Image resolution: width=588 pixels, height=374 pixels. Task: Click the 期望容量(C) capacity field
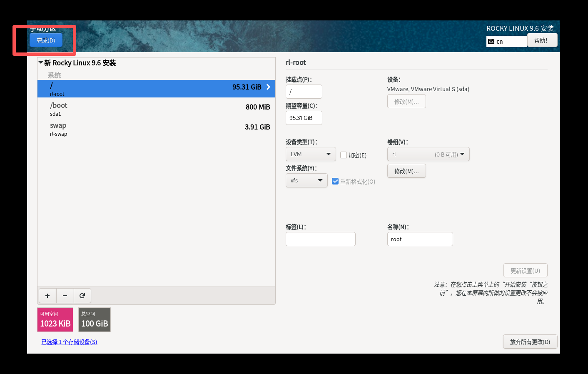click(x=304, y=118)
